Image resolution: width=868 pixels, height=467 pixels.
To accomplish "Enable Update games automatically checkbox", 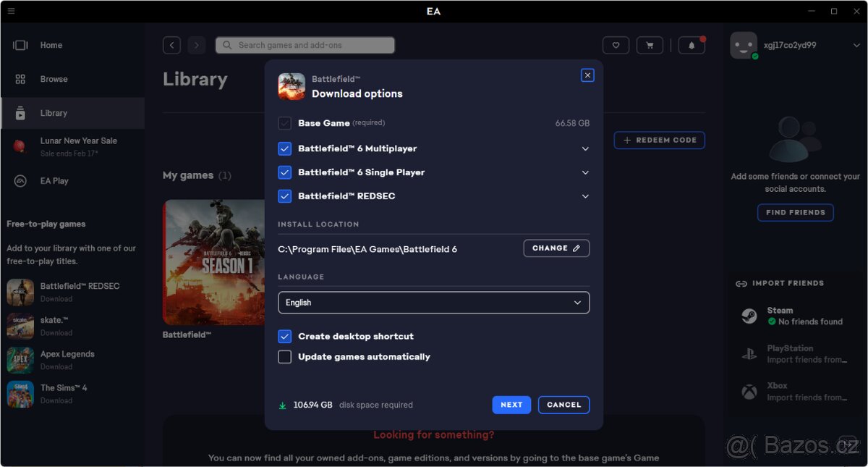I will click(285, 357).
